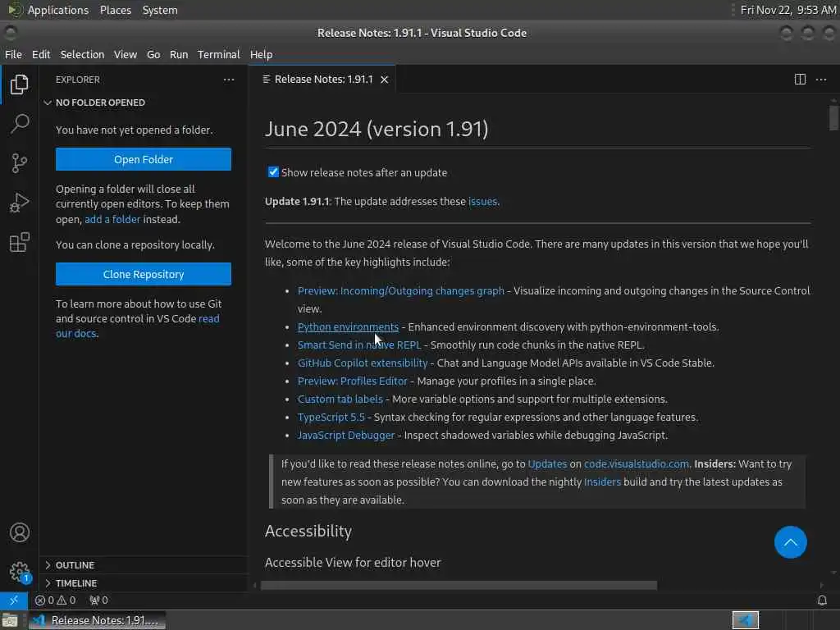Click the June 2024 (version 1.91) heading
Screen dimensions: 840x630
377,129
